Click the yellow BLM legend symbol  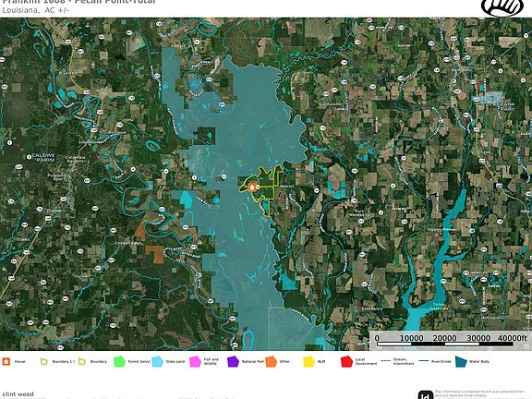click(309, 362)
